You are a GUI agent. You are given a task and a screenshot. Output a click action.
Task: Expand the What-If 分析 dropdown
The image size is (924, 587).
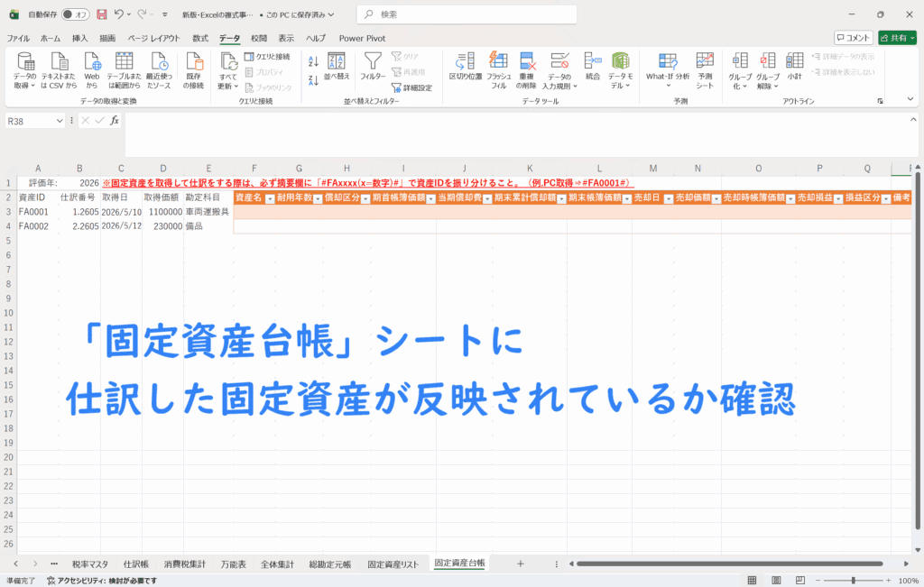point(667,69)
